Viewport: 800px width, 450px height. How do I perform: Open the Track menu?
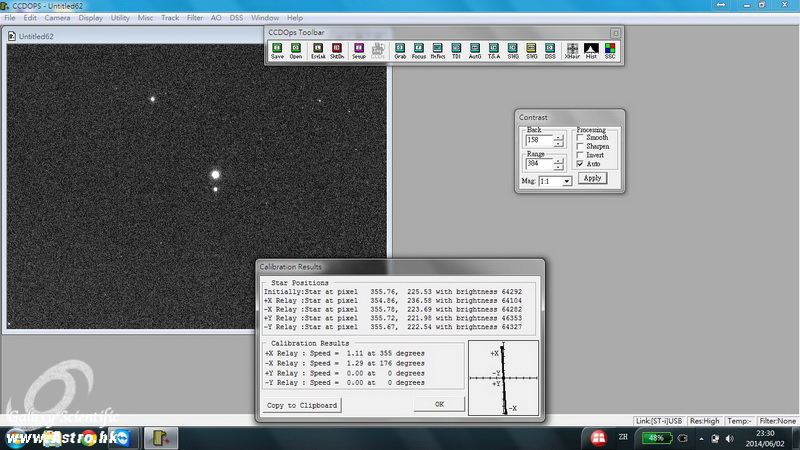tap(170, 18)
